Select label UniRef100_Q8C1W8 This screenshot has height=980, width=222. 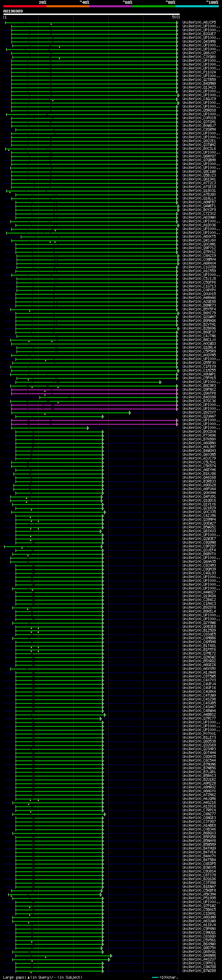coord(199,172)
